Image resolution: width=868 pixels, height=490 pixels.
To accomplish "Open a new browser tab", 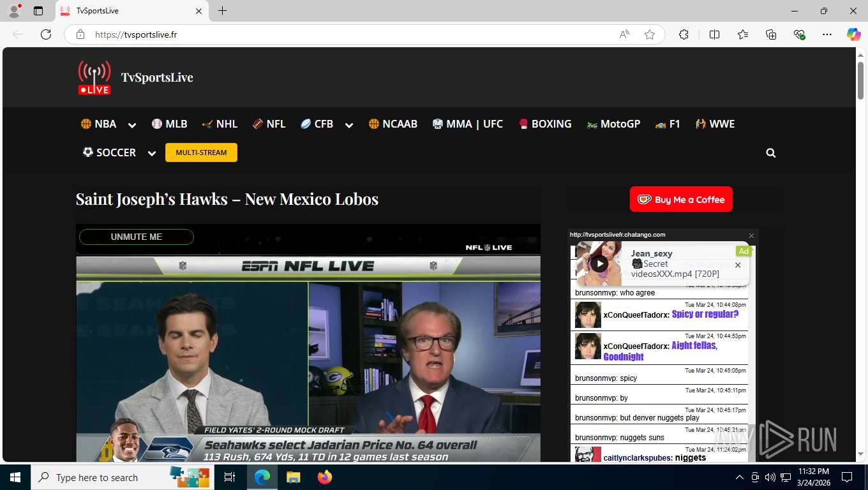I will coord(222,11).
